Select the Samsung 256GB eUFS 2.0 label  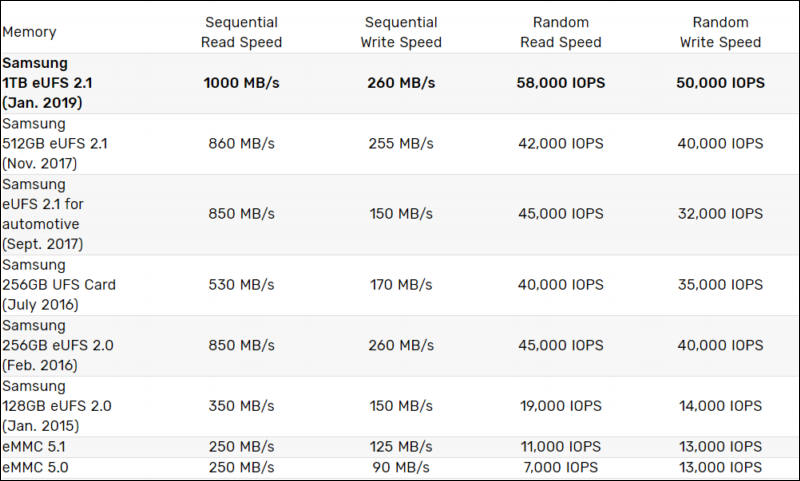58,345
